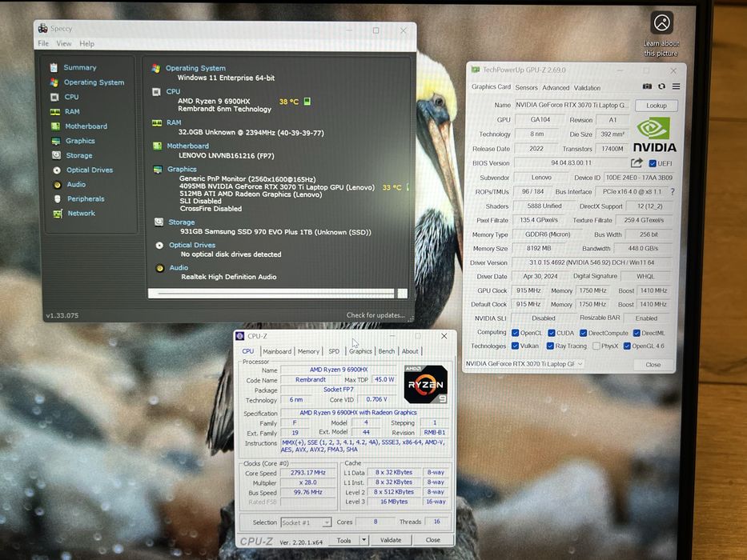Image resolution: width=747 pixels, height=560 pixels.
Task: Open the Socket #1 selection dropdown in CPU-Z
Action: click(x=306, y=522)
